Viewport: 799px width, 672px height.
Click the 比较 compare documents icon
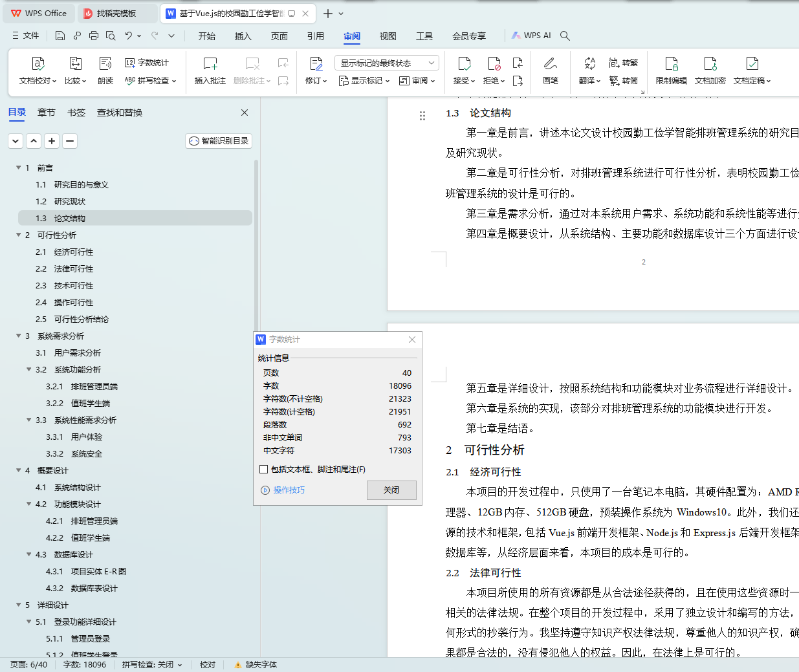76,63
